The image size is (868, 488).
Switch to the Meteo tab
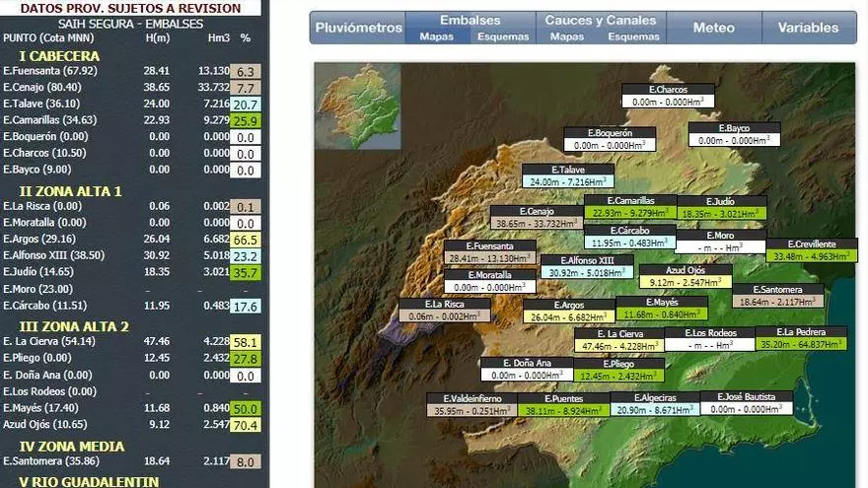(713, 28)
